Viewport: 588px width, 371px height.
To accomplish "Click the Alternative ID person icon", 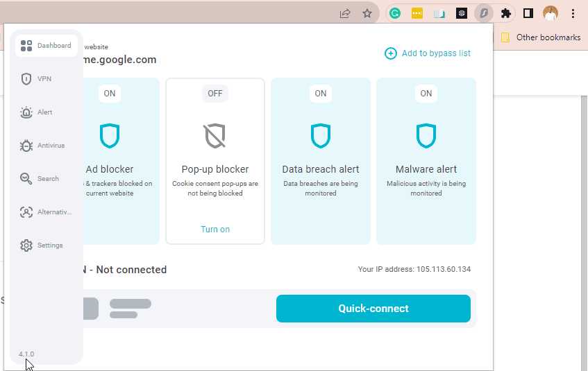I will (26, 212).
